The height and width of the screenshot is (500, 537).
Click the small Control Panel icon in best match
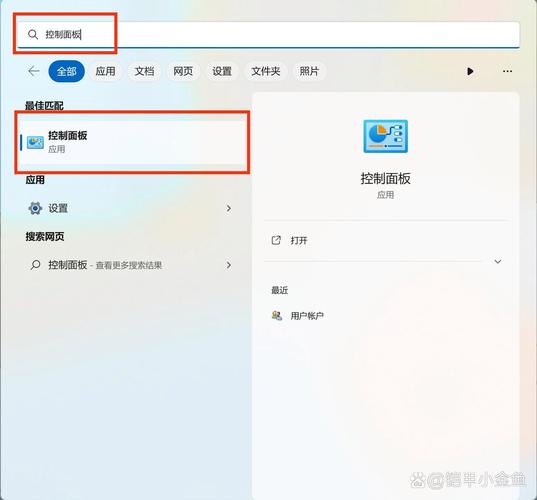(35, 142)
